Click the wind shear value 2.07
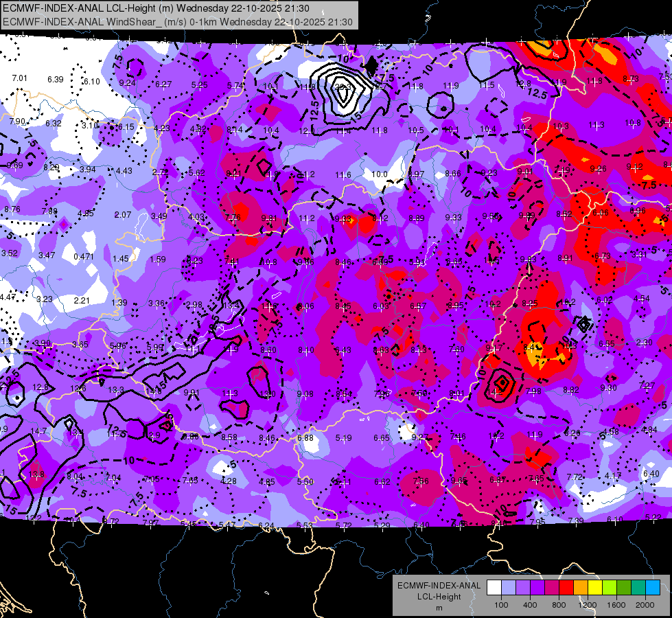The image size is (672, 618). pyautogui.click(x=123, y=214)
